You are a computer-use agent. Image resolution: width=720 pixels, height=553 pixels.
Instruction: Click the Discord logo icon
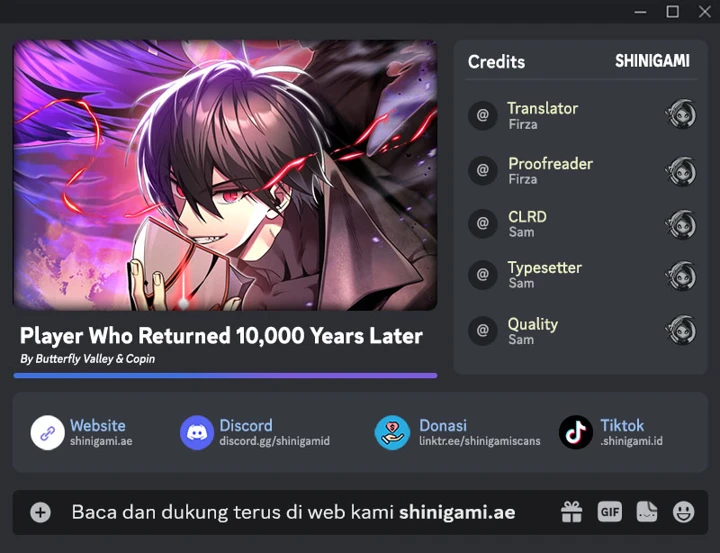(197, 433)
